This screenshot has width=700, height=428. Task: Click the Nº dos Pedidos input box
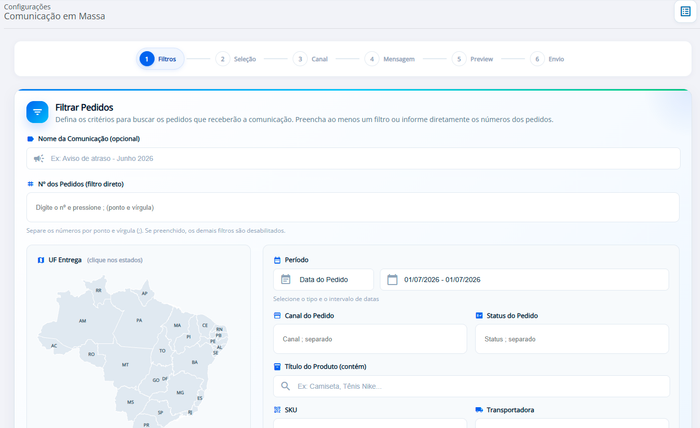tap(353, 208)
